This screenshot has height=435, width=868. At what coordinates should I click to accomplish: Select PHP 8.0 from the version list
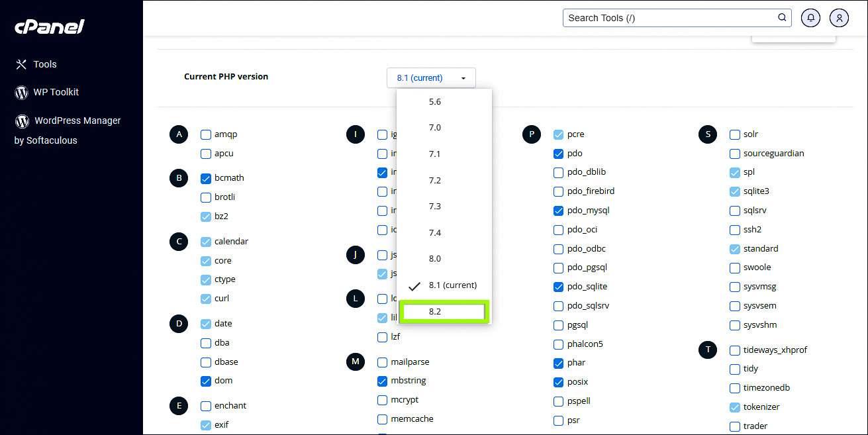point(435,259)
